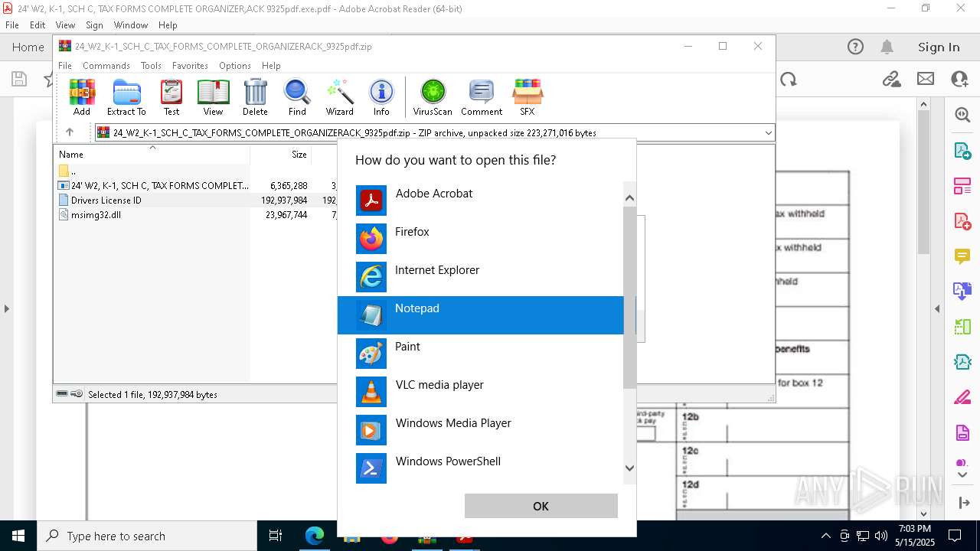Open Microsoft Edge from taskbar

tap(315, 536)
